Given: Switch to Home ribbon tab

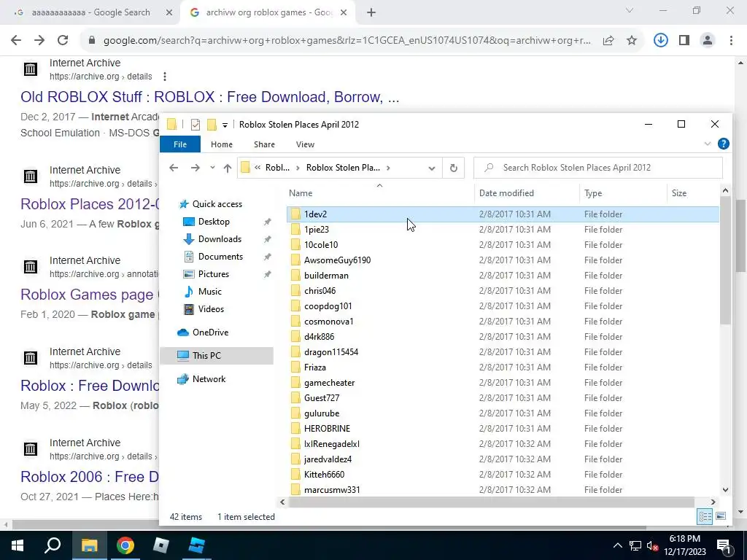Looking at the screenshot, I should [222, 144].
